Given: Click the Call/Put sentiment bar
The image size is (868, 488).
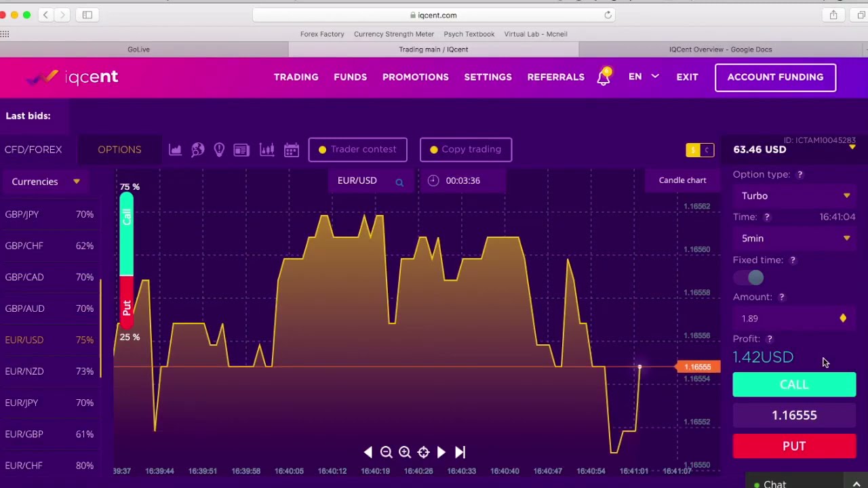Looking at the screenshot, I should point(126,262).
